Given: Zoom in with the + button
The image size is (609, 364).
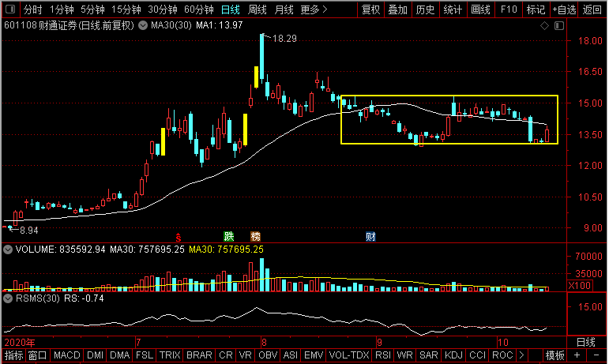Looking at the screenshot, I should pos(577,355).
